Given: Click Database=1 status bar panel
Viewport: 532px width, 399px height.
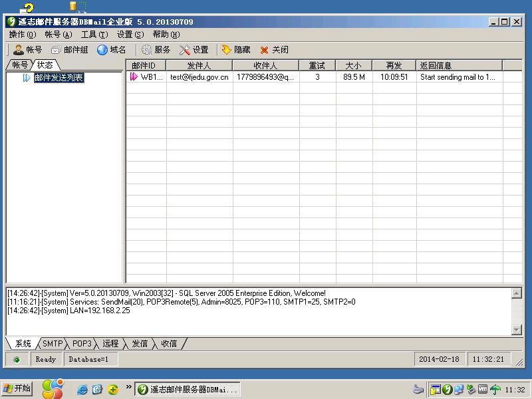Looking at the screenshot, I should tap(90, 359).
